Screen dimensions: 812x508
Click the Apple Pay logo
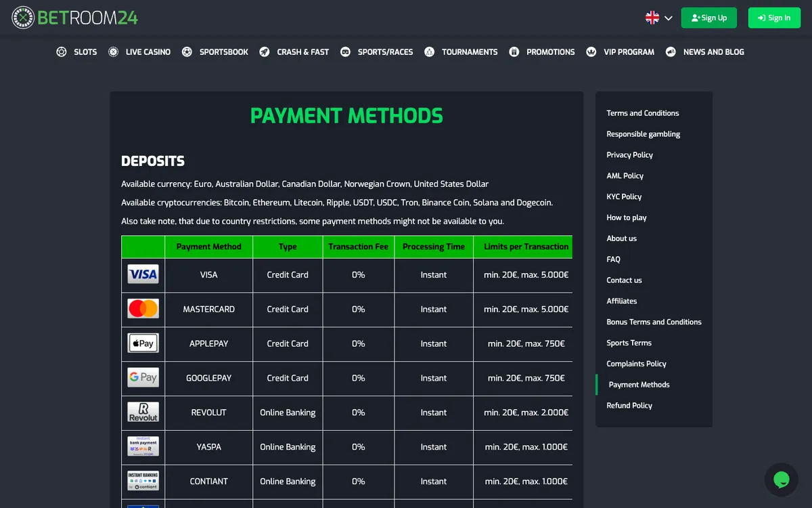pos(143,343)
